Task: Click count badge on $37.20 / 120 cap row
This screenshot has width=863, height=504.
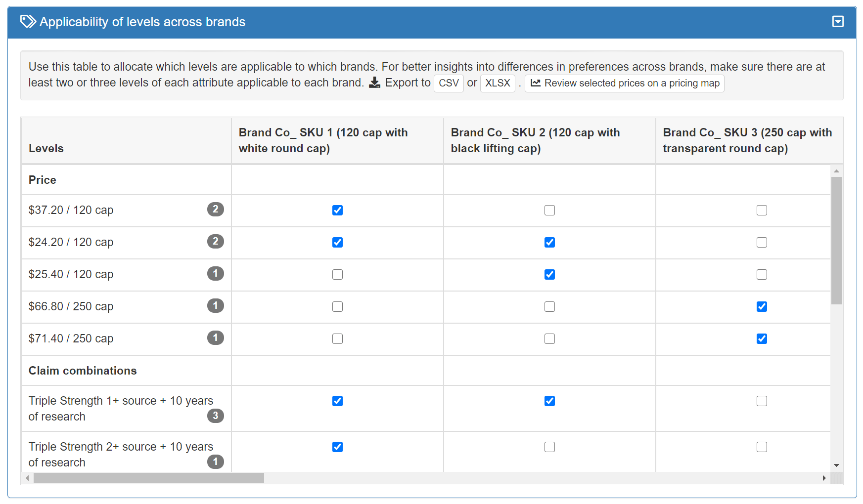Action: click(215, 209)
